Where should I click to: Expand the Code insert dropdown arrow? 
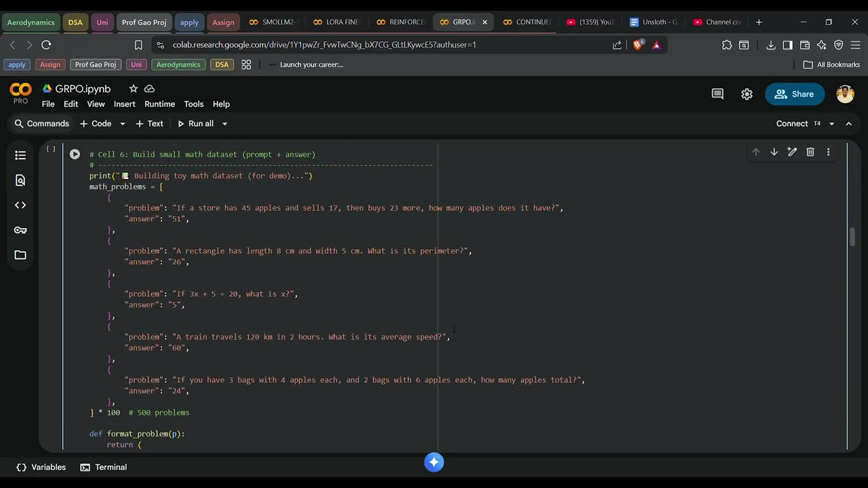(123, 124)
